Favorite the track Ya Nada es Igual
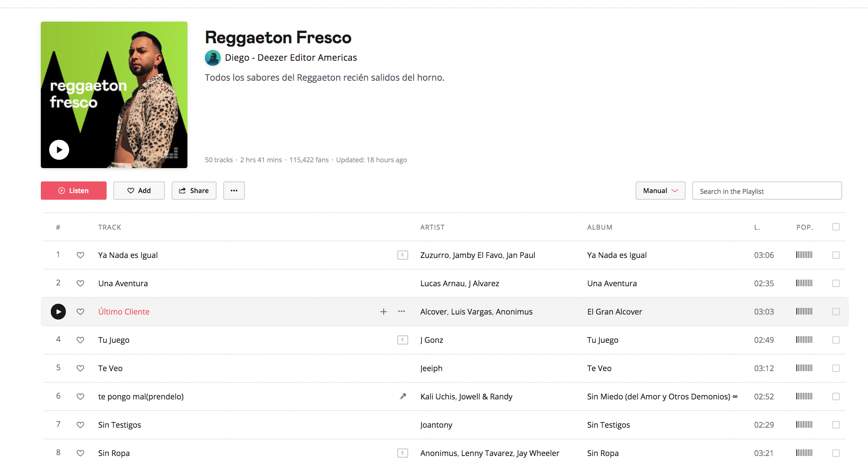This screenshot has width=868, height=466. click(x=80, y=255)
